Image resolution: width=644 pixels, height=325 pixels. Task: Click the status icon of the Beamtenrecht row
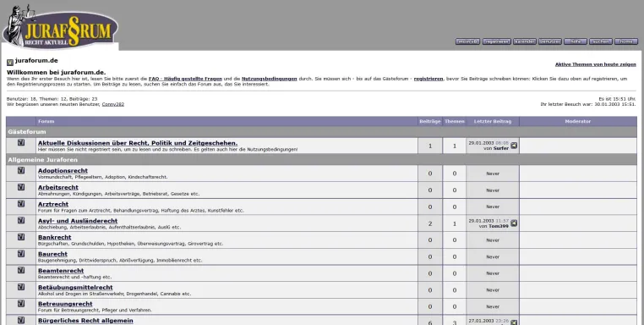point(21,270)
